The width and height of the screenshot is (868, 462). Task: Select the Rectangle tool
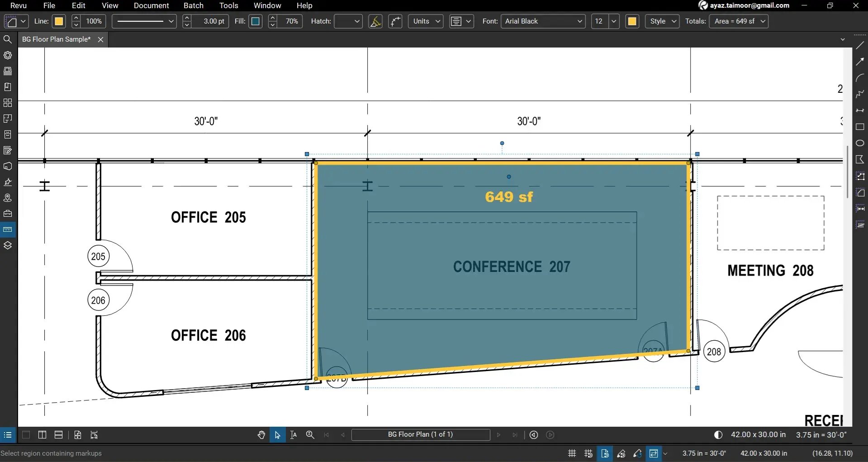coord(860,127)
